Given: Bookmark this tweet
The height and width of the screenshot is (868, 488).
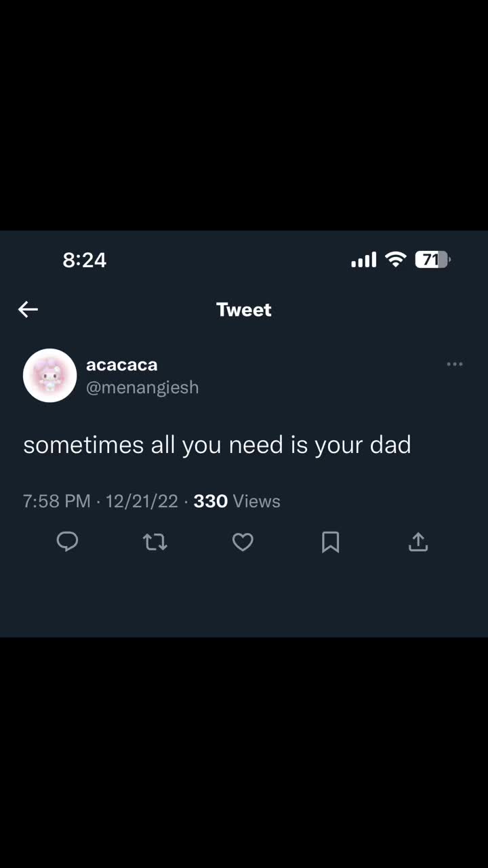Looking at the screenshot, I should pyautogui.click(x=330, y=542).
